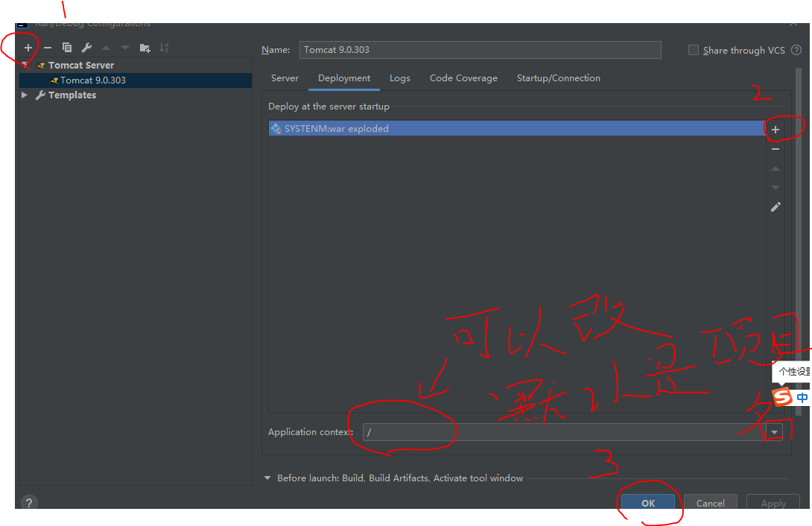This screenshot has height=526, width=812.
Task: Switch Sogou input Chinese mode indicator
Action: tap(802, 398)
